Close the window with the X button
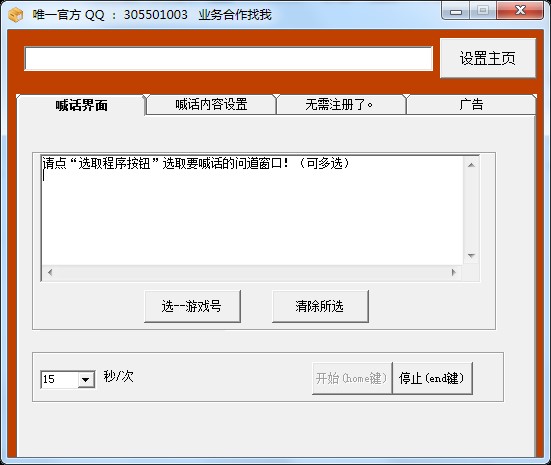Image resolution: width=551 pixels, height=465 pixels. [520, 11]
